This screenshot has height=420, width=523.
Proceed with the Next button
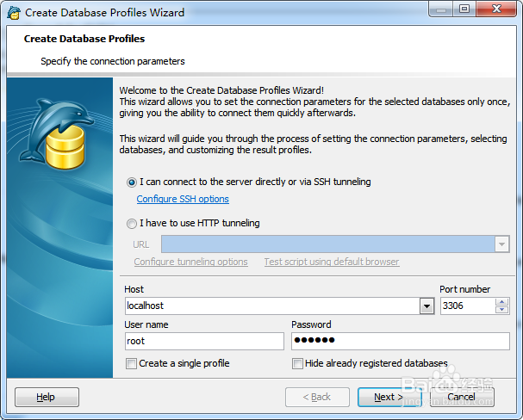pos(389,397)
